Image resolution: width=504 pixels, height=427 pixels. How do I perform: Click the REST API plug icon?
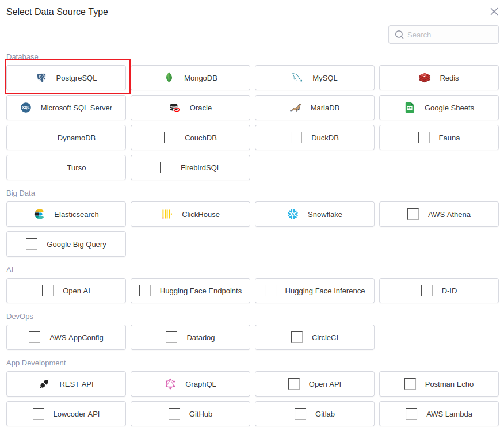[x=44, y=384]
